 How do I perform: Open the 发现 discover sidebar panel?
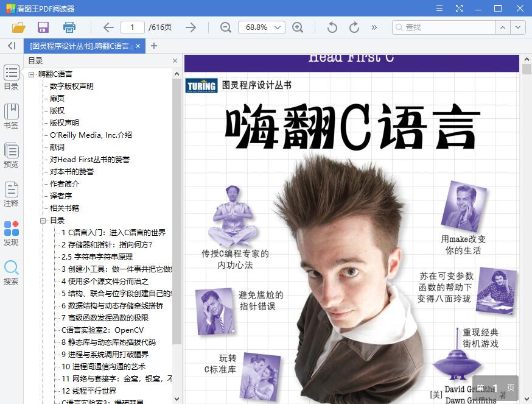(11, 233)
